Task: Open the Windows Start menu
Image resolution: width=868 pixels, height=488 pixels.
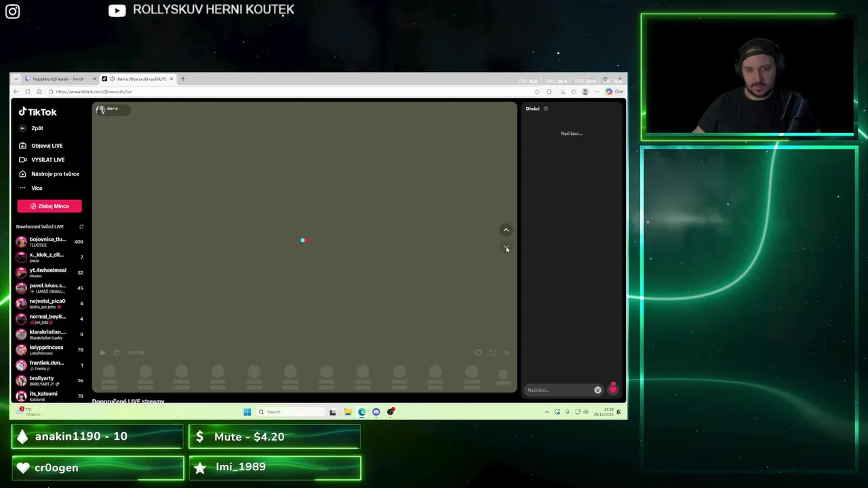Action: point(248,411)
